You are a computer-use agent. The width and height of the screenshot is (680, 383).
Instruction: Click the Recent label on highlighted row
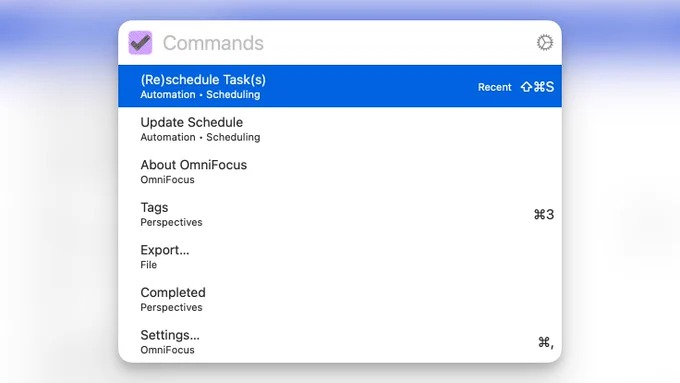pyautogui.click(x=494, y=87)
